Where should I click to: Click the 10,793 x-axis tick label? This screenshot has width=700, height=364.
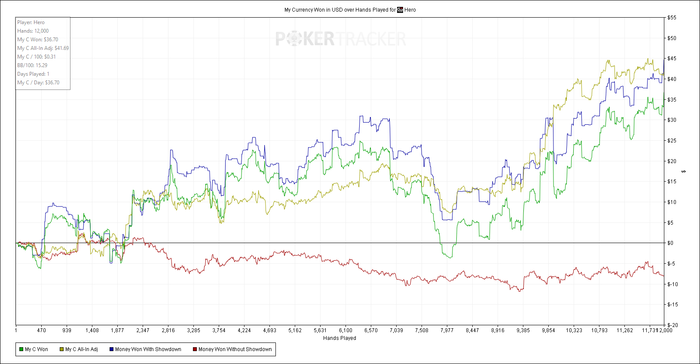coord(599,331)
